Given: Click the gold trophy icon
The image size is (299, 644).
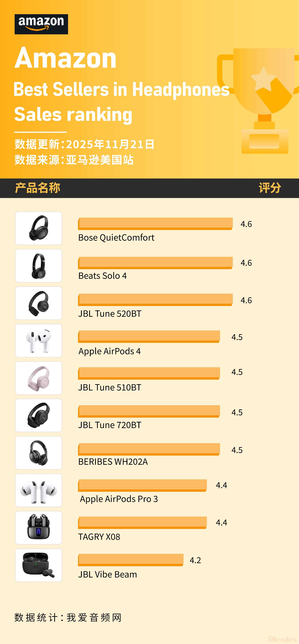Looking at the screenshot, I should pyautogui.click(x=265, y=100).
